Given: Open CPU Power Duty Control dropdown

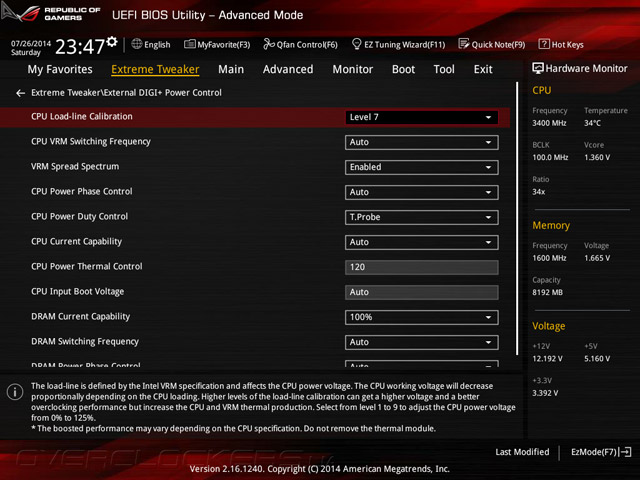Looking at the screenshot, I should pos(422,217).
